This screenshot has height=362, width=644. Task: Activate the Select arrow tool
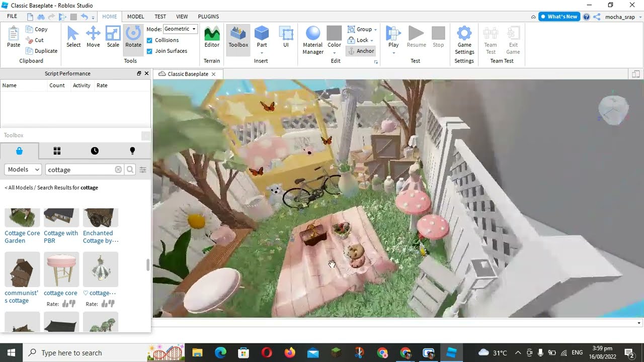point(73,37)
